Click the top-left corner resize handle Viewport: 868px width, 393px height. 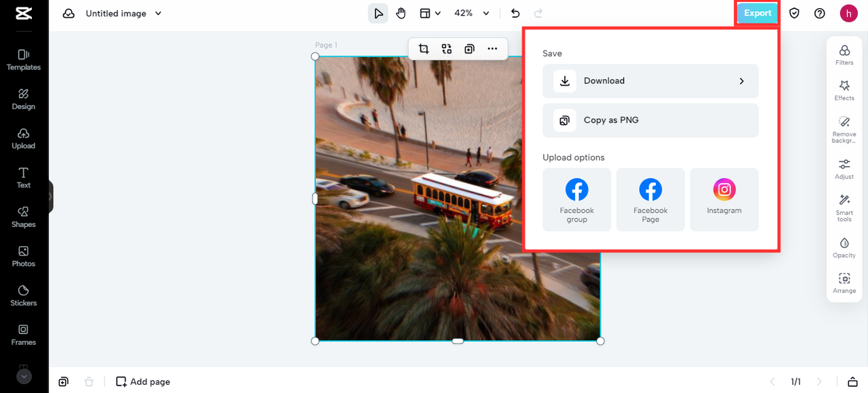(315, 56)
